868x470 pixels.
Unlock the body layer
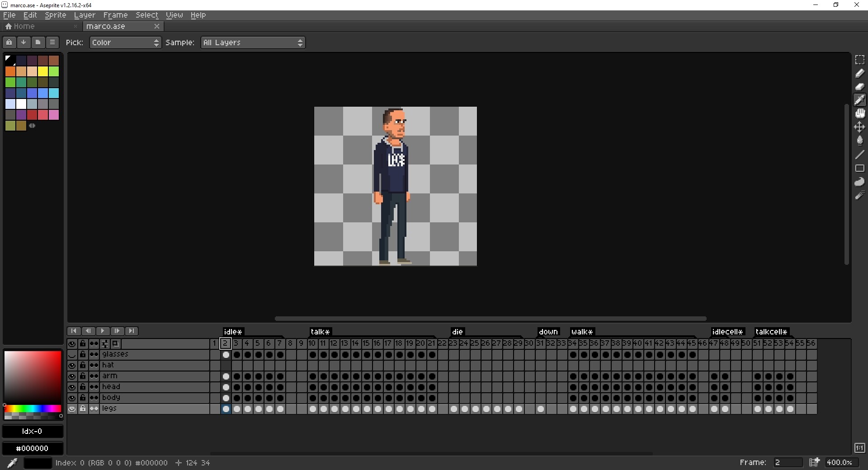coord(83,398)
